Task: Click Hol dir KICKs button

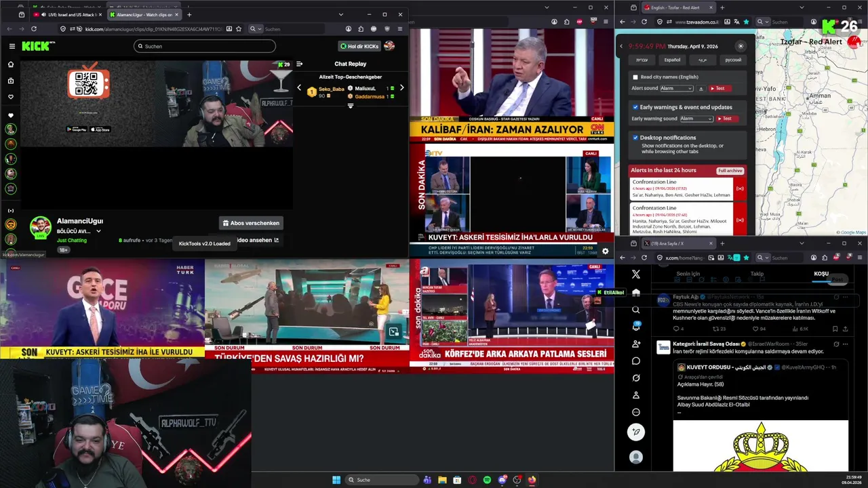Action: pyautogui.click(x=359, y=46)
